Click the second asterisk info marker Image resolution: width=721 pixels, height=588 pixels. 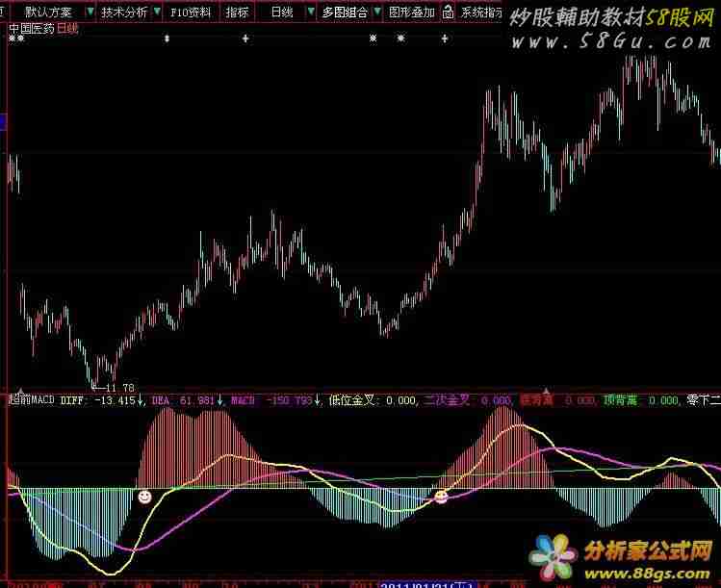[401, 38]
